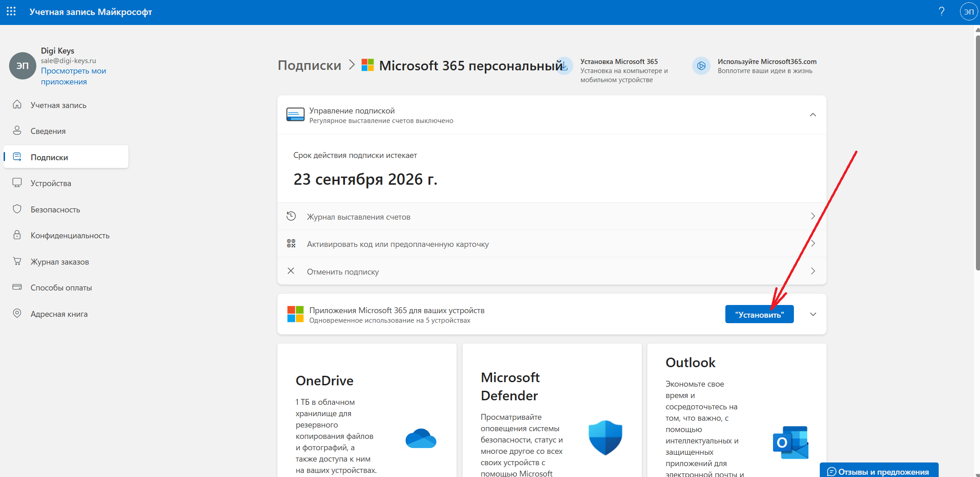
Task: Click the Microsoft Defender shield icon
Action: (x=606, y=438)
